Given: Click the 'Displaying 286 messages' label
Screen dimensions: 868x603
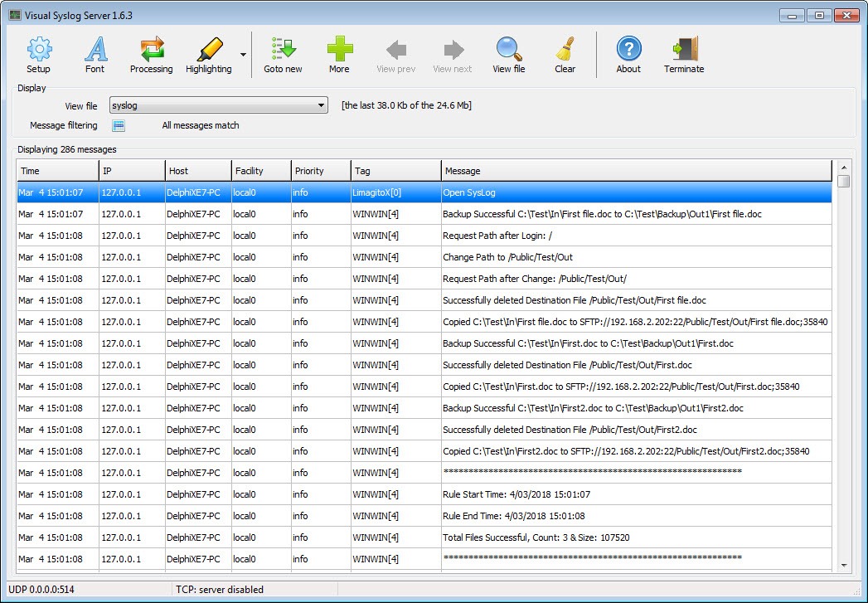Looking at the screenshot, I should 67,149.
